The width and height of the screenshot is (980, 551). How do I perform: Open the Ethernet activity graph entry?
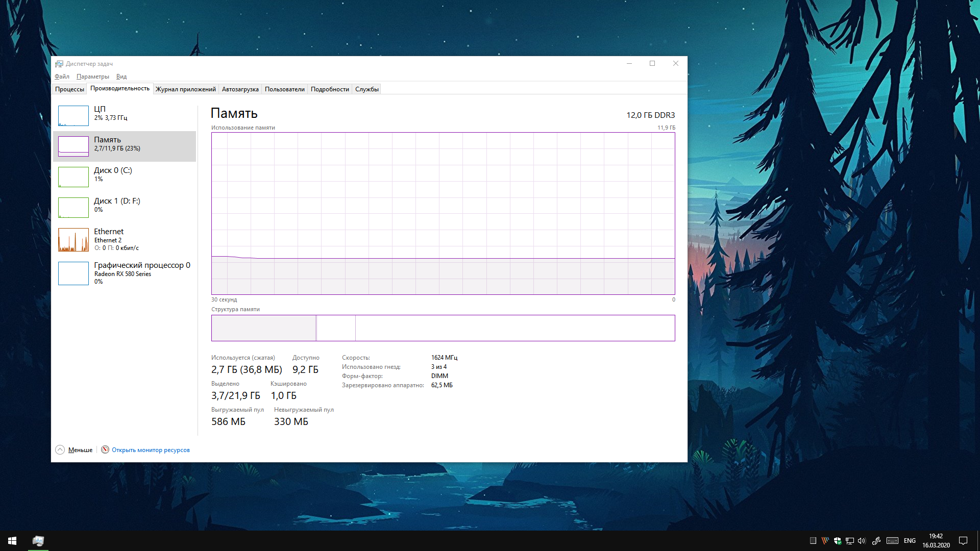point(73,239)
